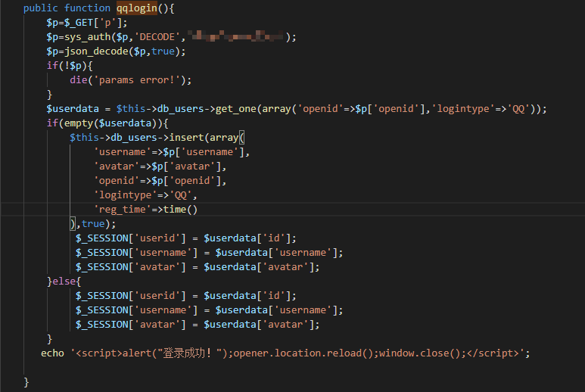This screenshot has height=392, width=585.
Task: Click the $_GET['p'] assignment line
Action: [x=86, y=23]
